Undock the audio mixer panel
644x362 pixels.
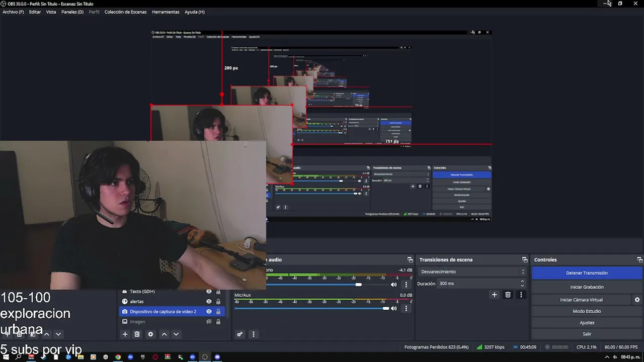coord(410,260)
